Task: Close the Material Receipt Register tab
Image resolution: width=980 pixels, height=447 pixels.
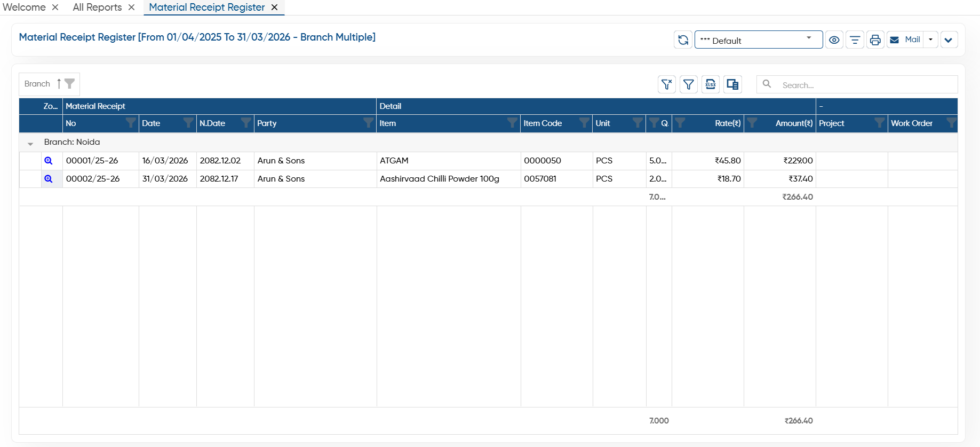Action: click(x=274, y=7)
